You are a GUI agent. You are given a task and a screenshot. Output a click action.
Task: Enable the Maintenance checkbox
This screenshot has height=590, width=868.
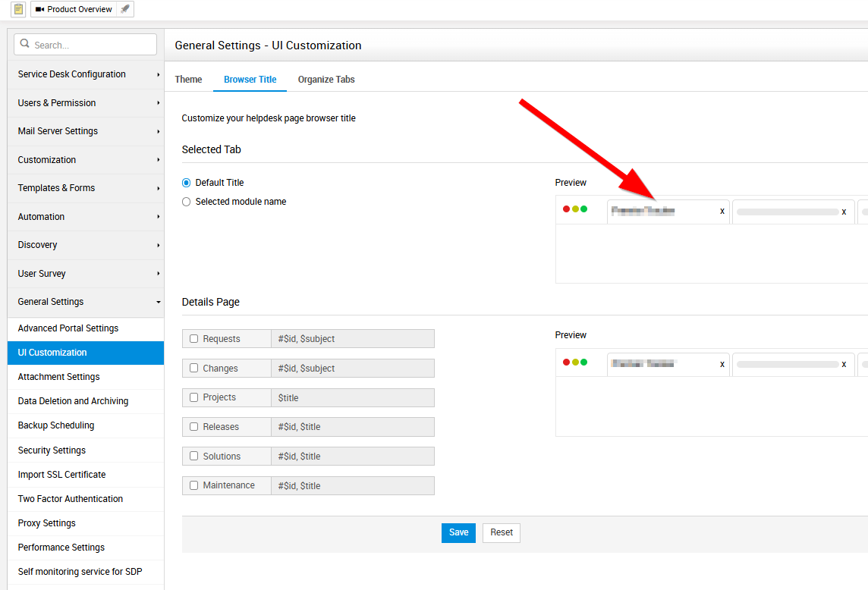193,485
